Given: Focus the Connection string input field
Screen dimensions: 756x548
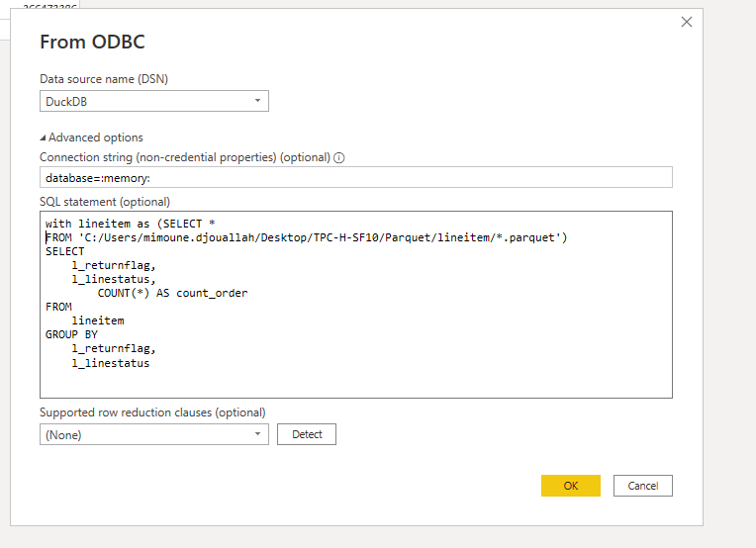Looking at the screenshot, I should coord(355,177).
